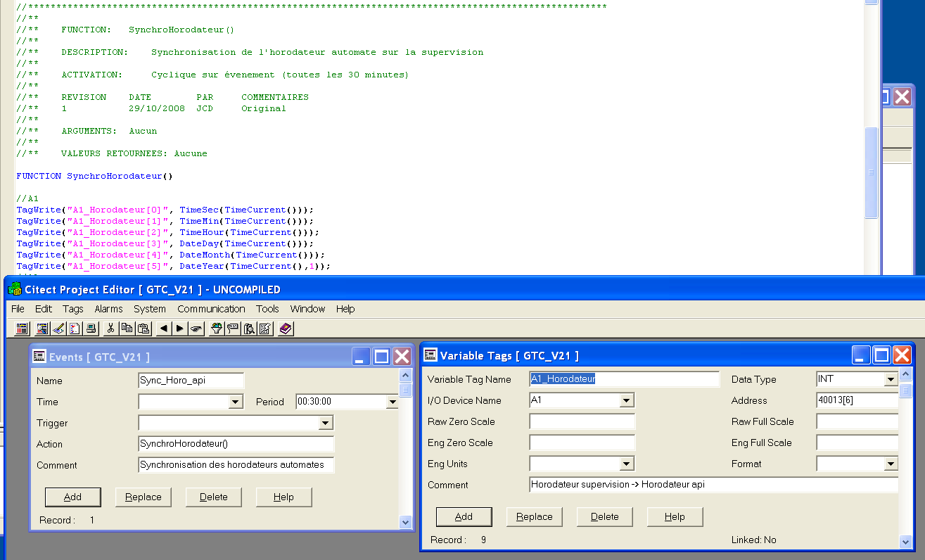Click the Paste clipboard toolbar icon
The image size is (925, 560).
pos(143,329)
